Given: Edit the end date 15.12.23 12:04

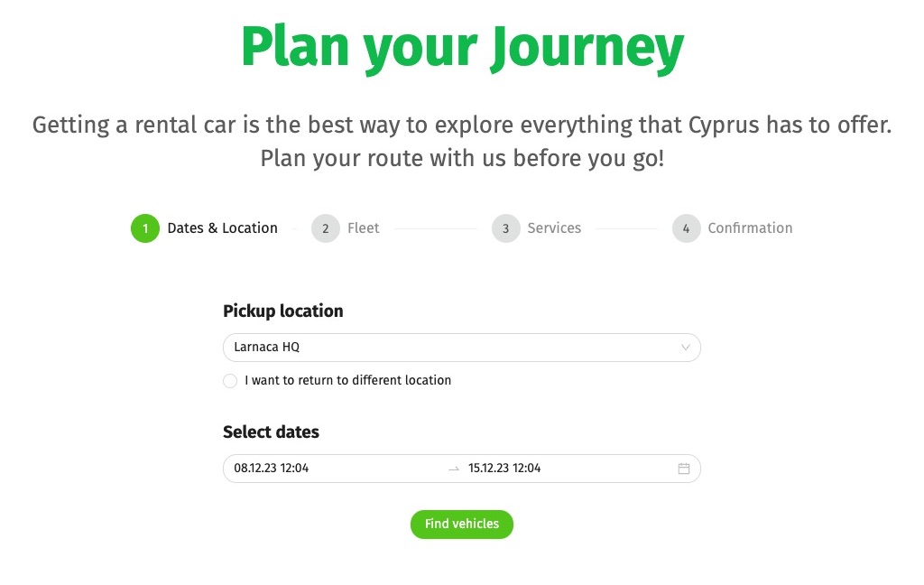Looking at the screenshot, I should pos(504,469).
